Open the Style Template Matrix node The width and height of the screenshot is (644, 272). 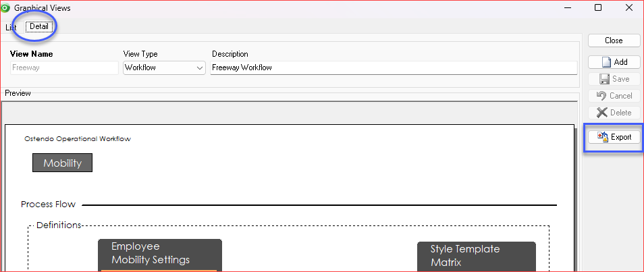click(x=476, y=256)
